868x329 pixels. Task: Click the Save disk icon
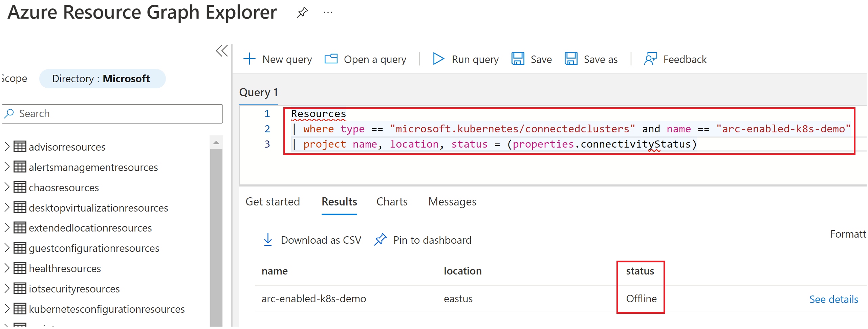(x=518, y=59)
